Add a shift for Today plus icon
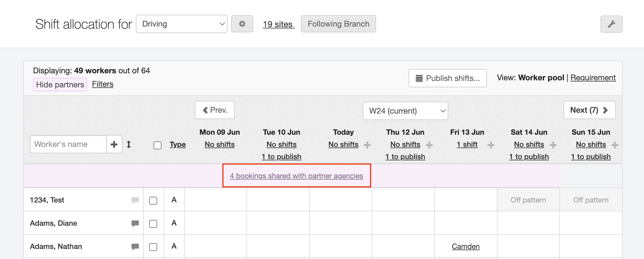Screen dimensions: 644x259 pos(367,145)
